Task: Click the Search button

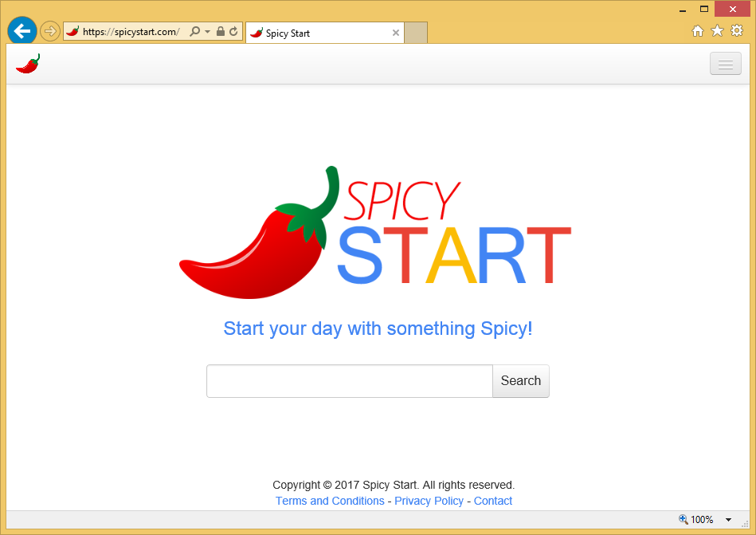Action: [x=521, y=381]
